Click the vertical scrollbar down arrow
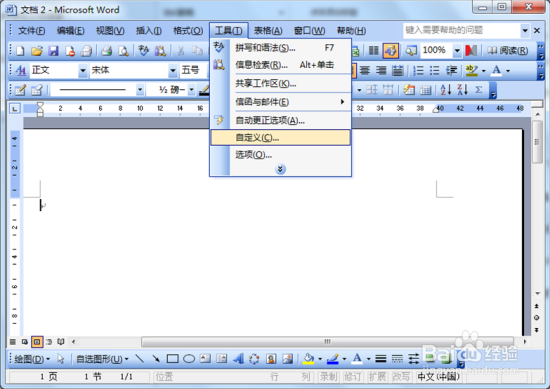The height and width of the screenshot is (389, 550). pyautogui.click(x=537, y=293)
